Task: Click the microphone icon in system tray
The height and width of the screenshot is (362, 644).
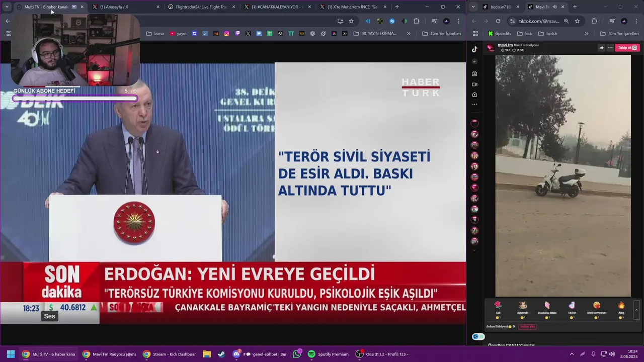Action: tap(593, 354)
